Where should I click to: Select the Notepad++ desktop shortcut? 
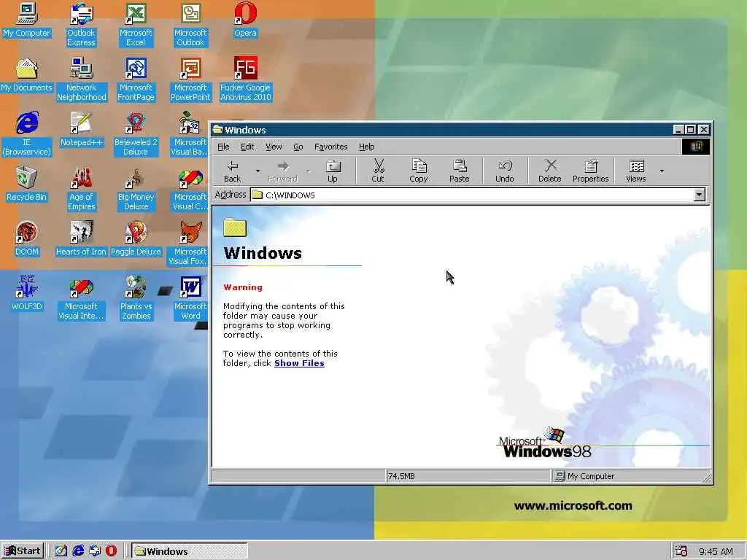coord(82,130)
